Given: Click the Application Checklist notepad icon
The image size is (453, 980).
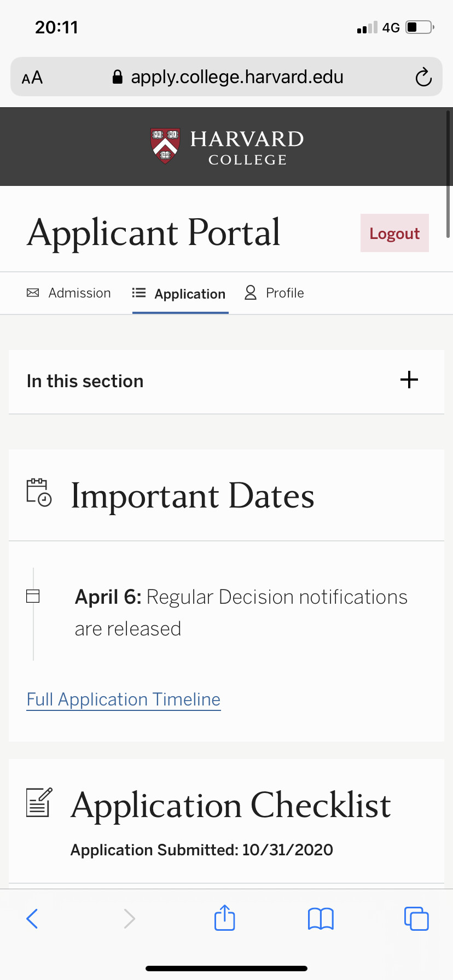Looking at the screenshot, I should 39,802.
